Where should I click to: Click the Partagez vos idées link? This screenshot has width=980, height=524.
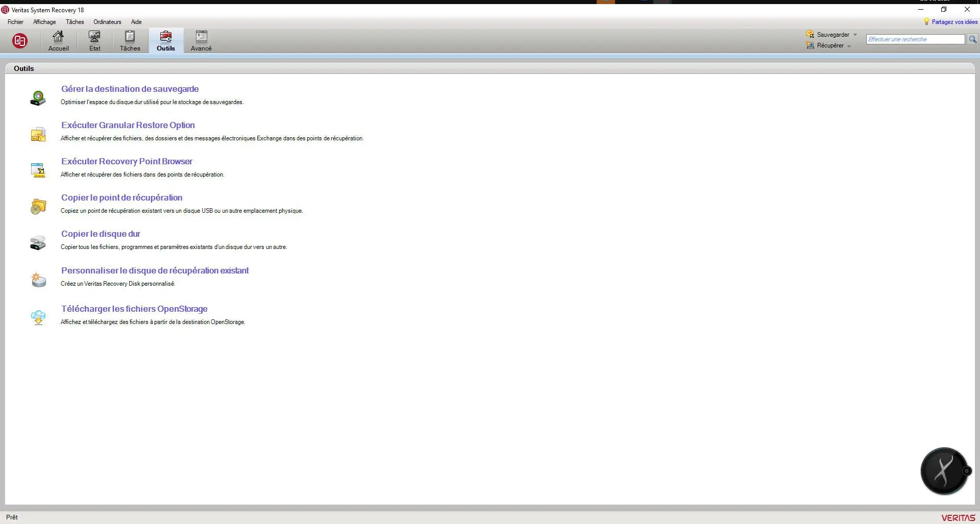click(x=954, y=22)
